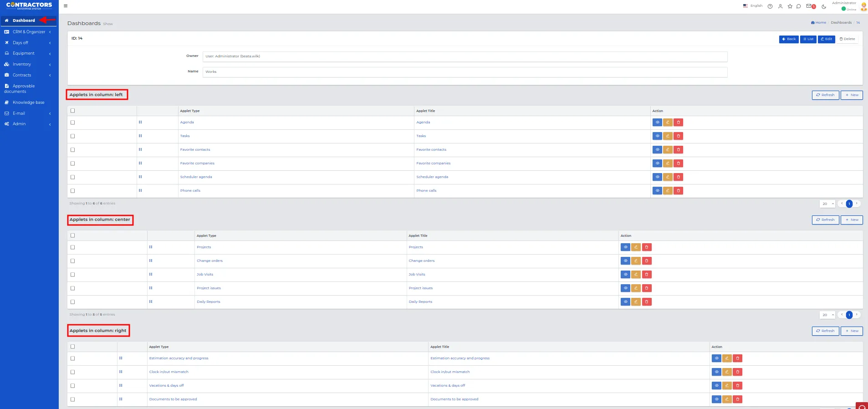Check the Favorite contacts row checkbox
The image size is (868, 409).
pyautogui.click(x=73, y=150)
